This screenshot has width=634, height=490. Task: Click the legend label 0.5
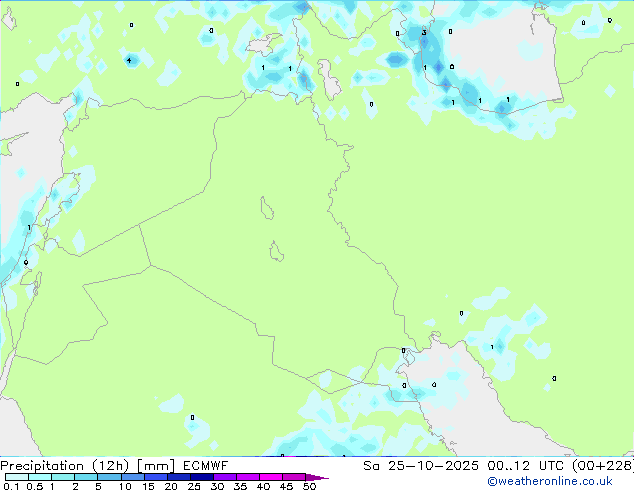pyautogui.click(x=35, y=486)
